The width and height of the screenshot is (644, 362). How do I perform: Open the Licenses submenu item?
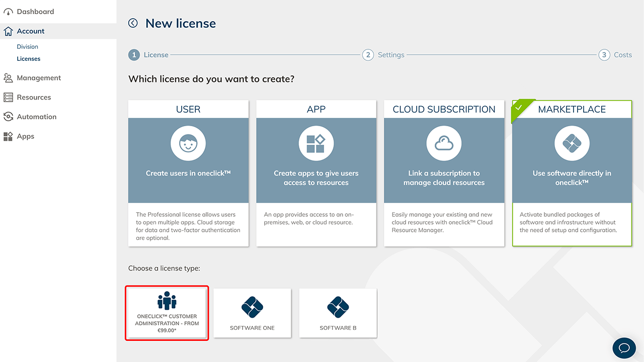click(29, 59)
